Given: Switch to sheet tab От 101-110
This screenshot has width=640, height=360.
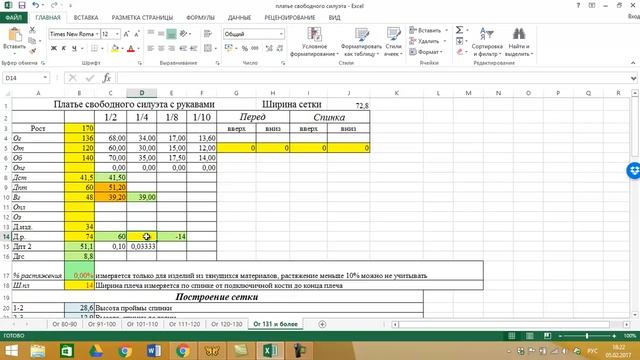Looking at the screenshot, I should [142, 324].
